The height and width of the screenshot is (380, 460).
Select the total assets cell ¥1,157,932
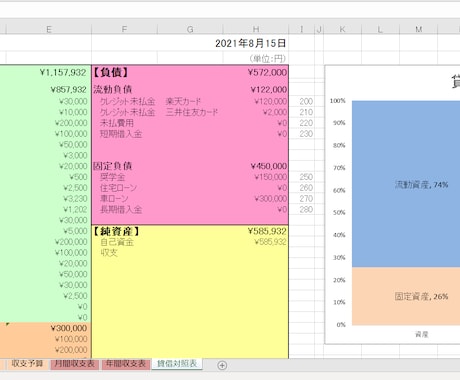pos(63,72)
